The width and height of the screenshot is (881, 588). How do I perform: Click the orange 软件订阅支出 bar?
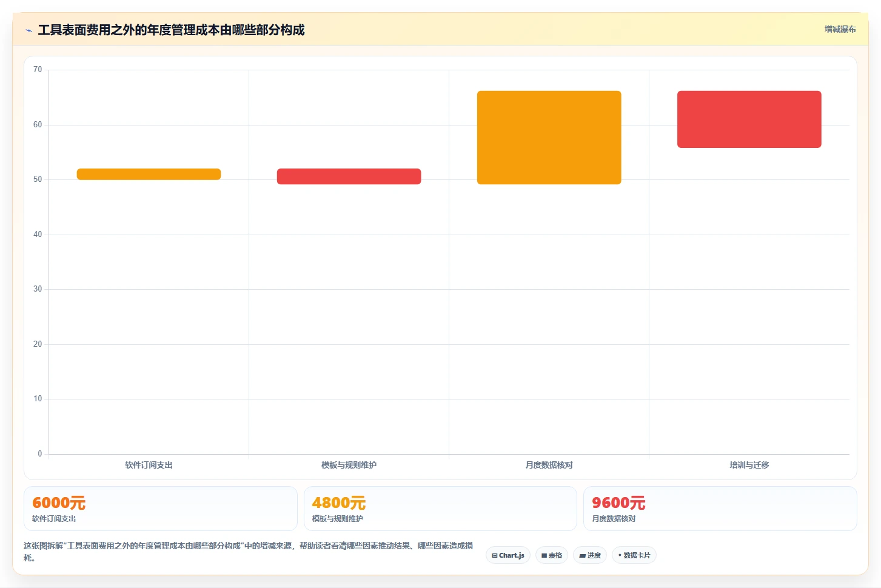click(149, 174)
